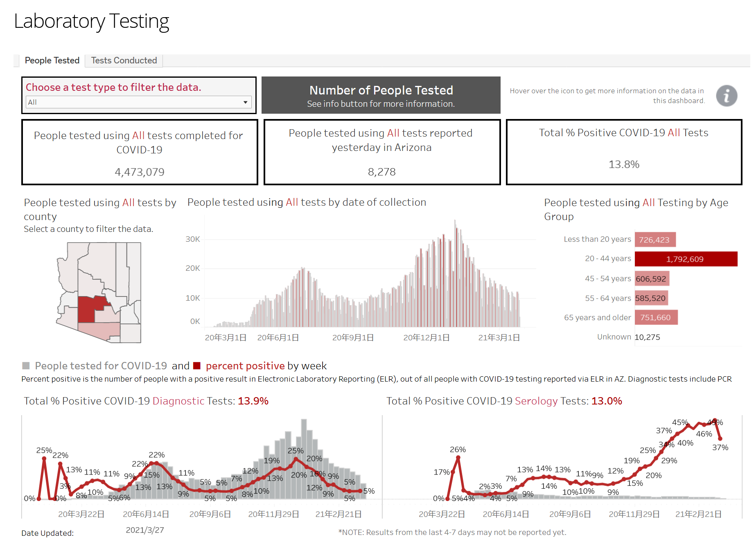Click the total people tested 4,473,079 card
The image size is (756, 546).
tap(140, 152)
